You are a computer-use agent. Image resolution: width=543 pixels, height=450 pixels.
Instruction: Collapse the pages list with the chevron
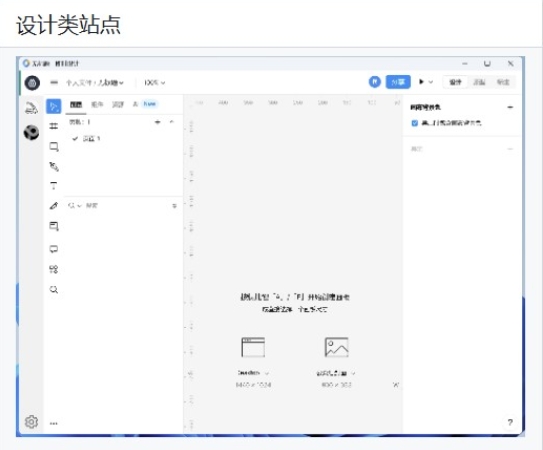(172, 122)
